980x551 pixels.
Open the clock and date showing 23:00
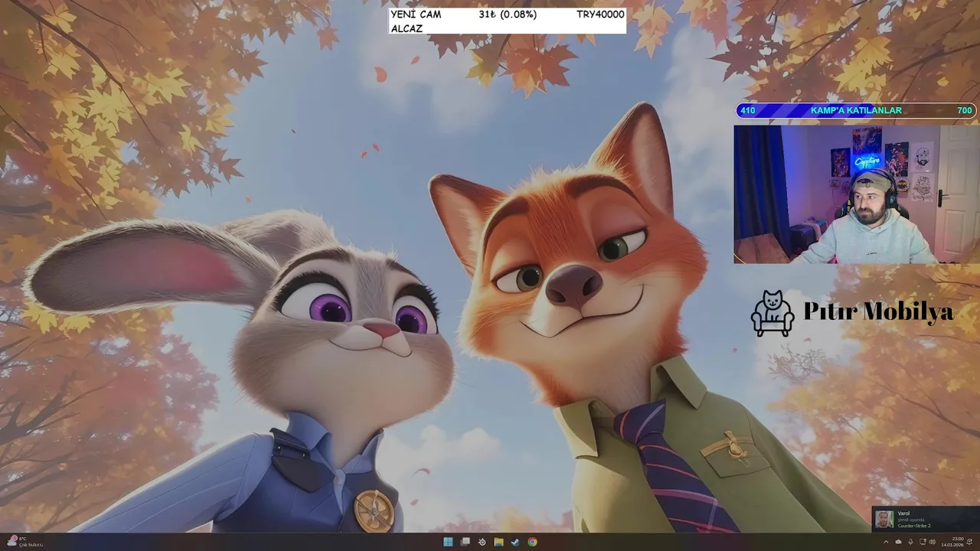952,542
